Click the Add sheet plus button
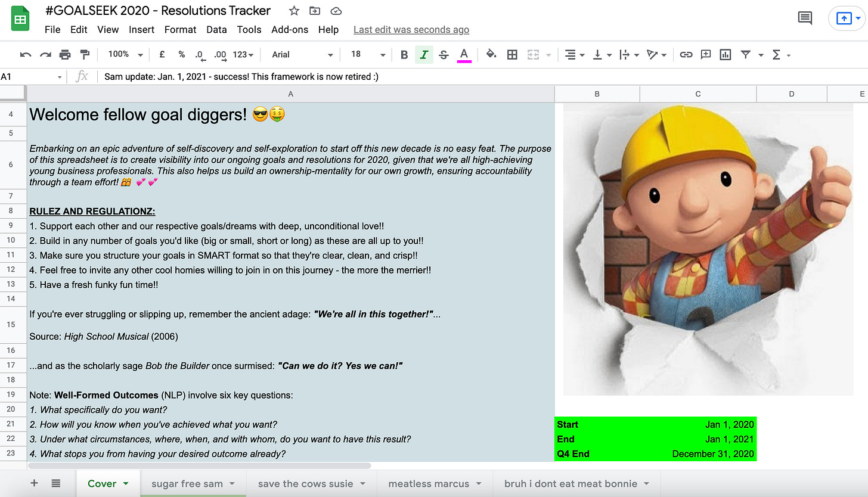The height and width of the screenshot is (497, 868). (34, 483)
